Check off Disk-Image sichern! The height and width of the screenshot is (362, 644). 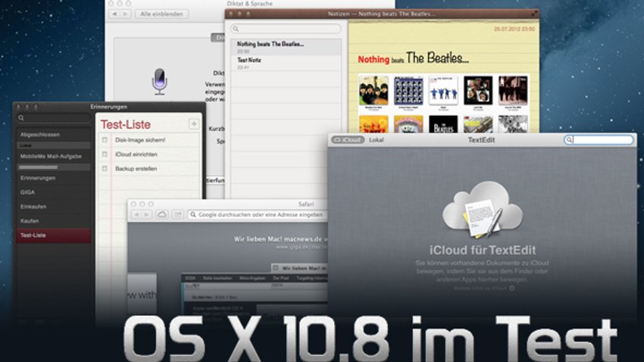click(x=105, y=140)
